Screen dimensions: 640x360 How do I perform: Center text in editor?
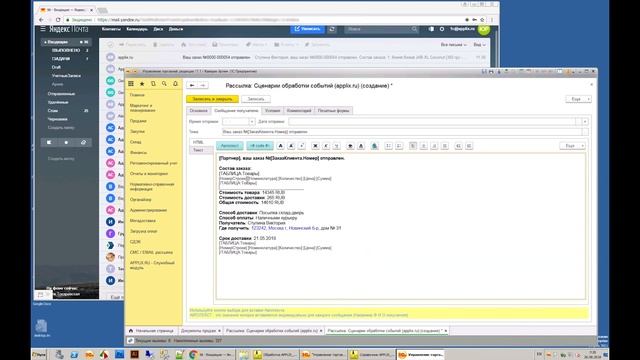424,146
